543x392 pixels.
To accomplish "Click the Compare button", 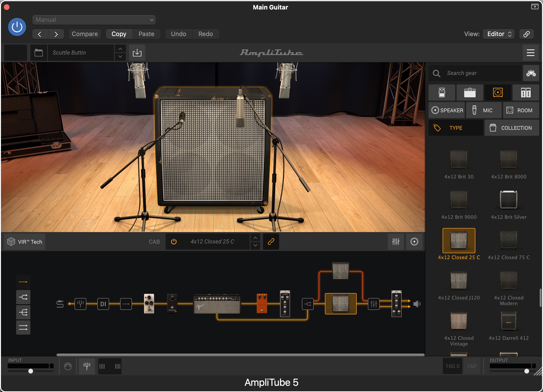I will click(85, 34).
